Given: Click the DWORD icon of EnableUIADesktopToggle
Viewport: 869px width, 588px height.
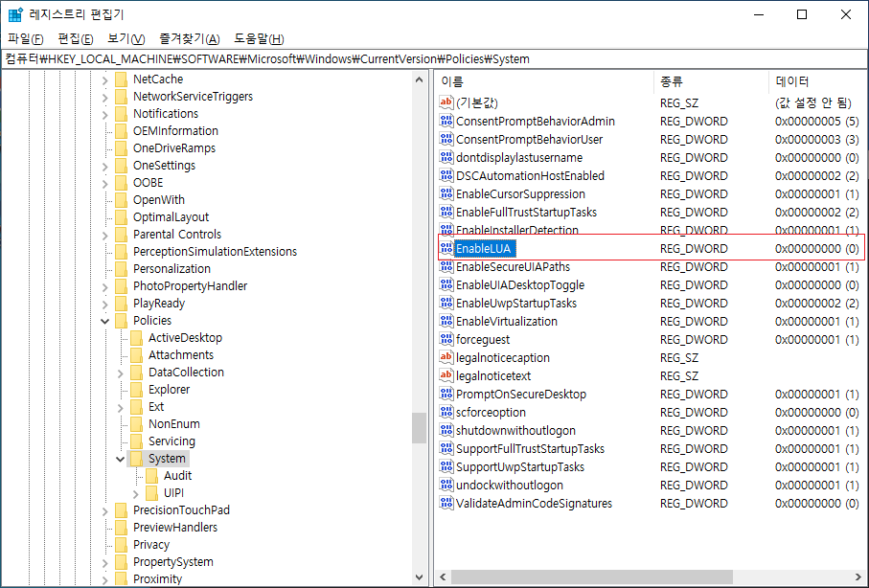Looking at the screenshot, I should coord(446,284).
